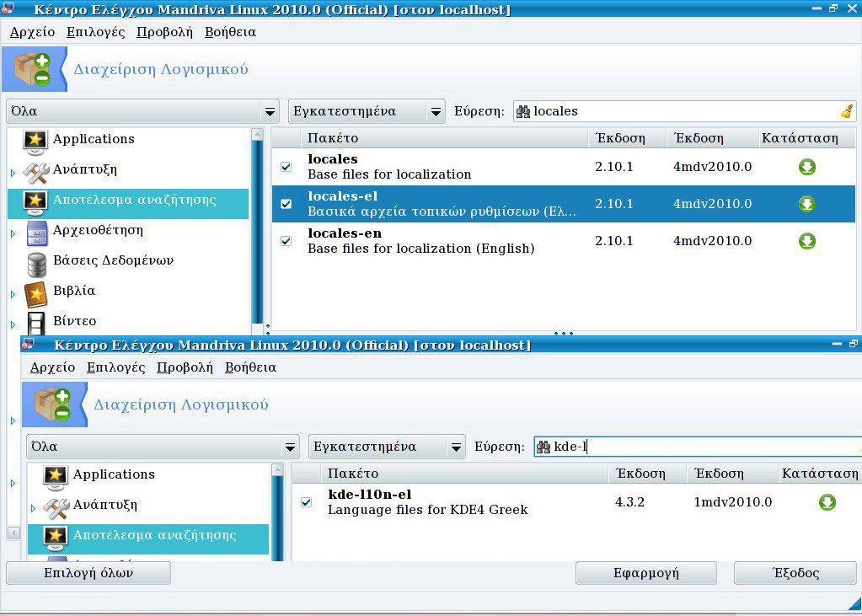The height and width of the screenshot is (616, 862).
Task: Click green status arrow of locales-en package
Action: (806, 241)
